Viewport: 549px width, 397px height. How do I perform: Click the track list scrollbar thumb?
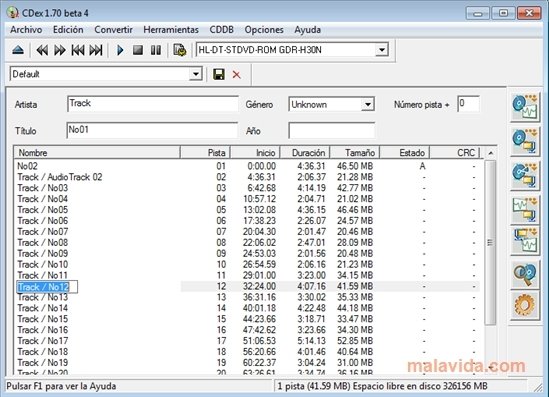[491, 243]
